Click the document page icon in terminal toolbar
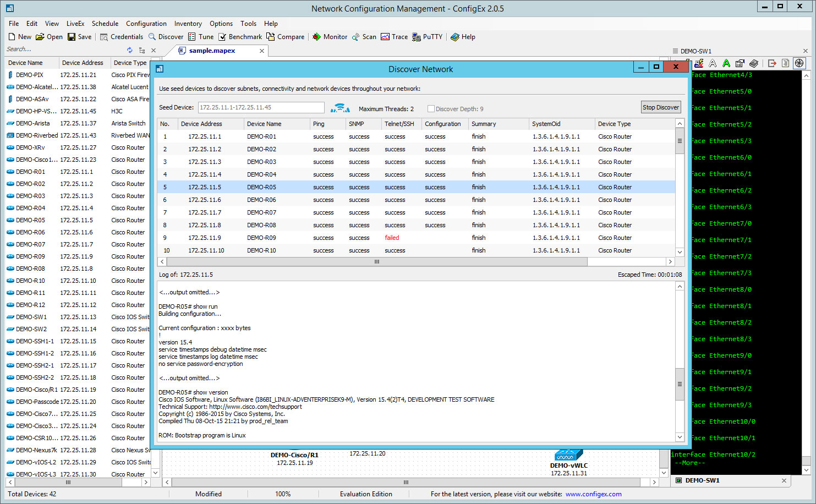Viewport: 816px width, 504px height. click(x=785, y=63)
